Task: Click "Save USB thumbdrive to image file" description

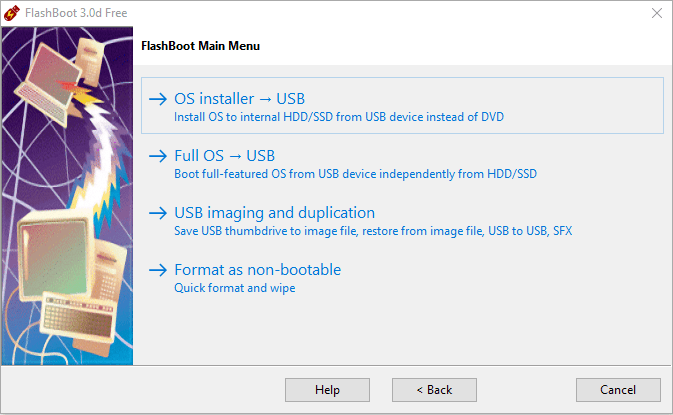Action: [x=373, y=231]
